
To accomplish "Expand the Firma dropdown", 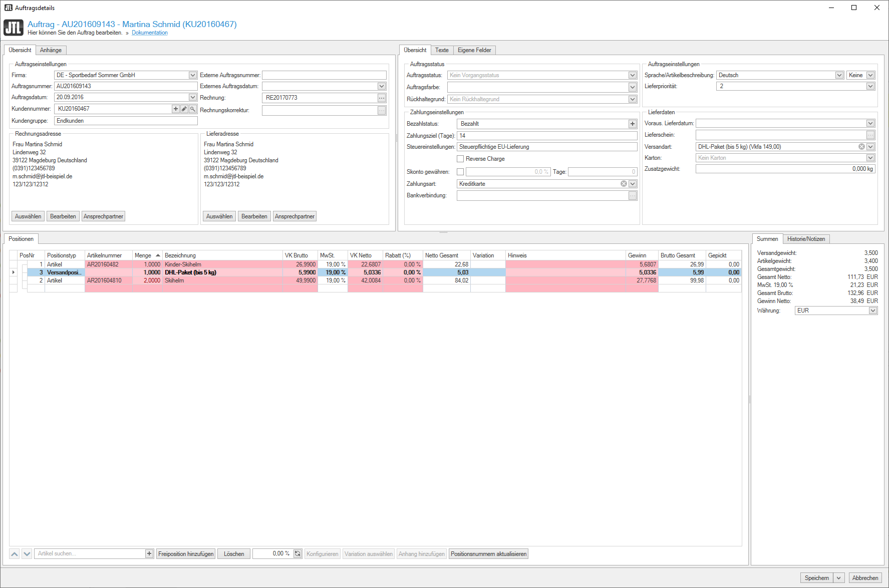I will (x=193, y=75).
